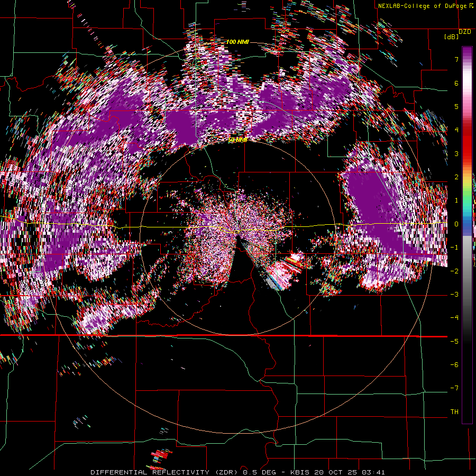
Task: Click the 100 NMI range ring label
Action: click(237, 42)
